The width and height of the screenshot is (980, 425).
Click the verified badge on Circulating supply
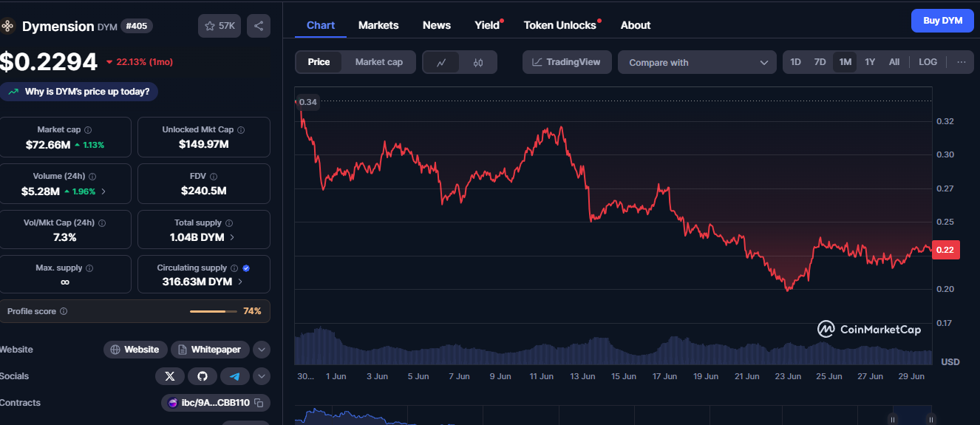pos(246,268)
